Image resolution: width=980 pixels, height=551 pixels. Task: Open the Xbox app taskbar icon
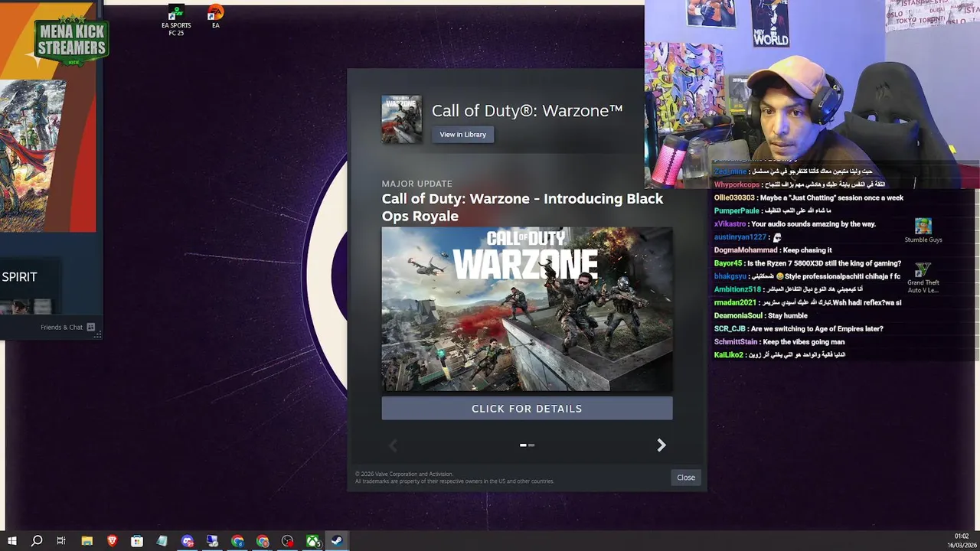click(312, 541)
